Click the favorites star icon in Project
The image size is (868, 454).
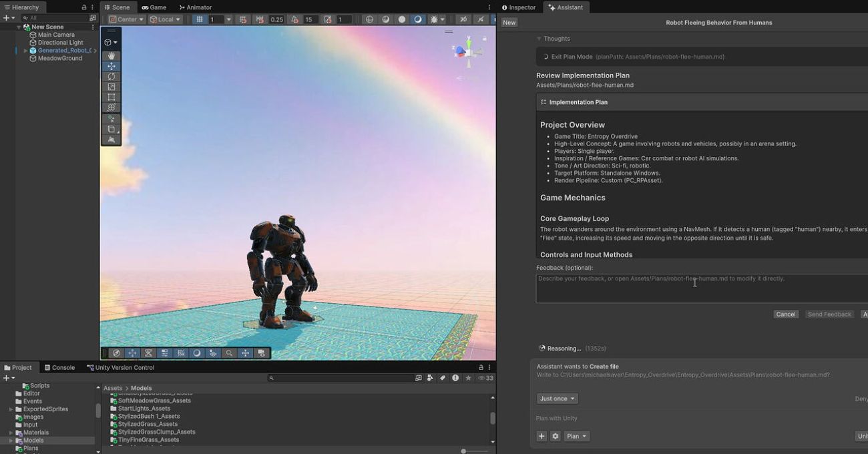(469, 378)
